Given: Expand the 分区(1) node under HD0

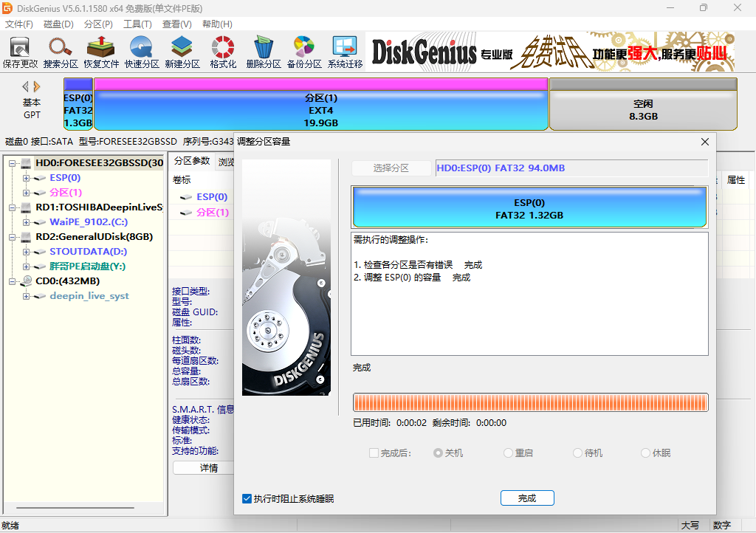Looking at the screenshot, I should 26,193.
